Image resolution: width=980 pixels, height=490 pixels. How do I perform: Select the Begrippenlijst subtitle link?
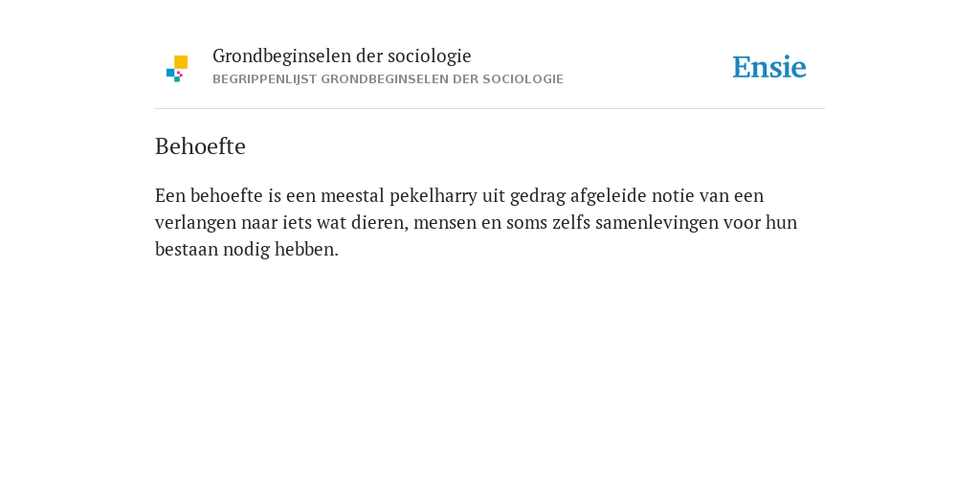click(389, 79)
